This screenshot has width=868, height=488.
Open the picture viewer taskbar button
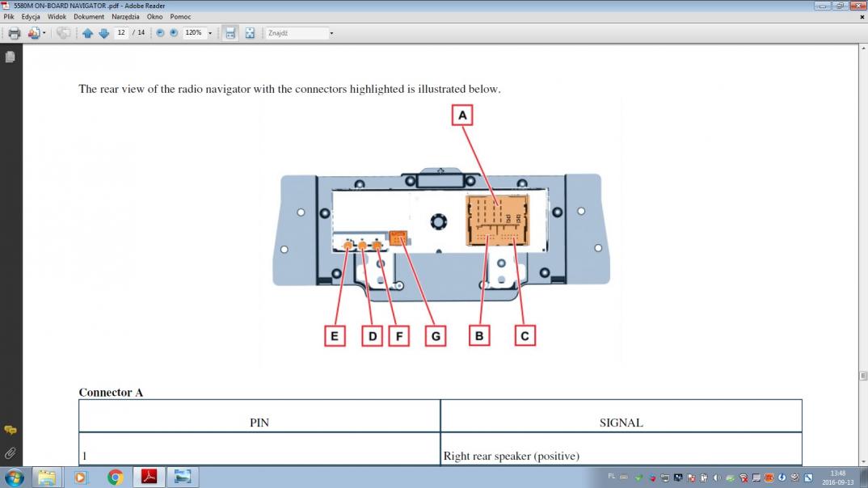click(x=182, y=477)
